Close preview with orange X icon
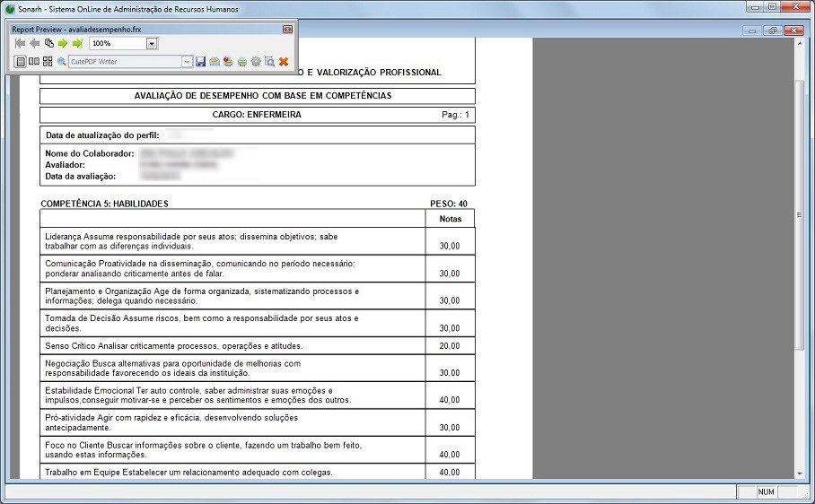The height and width of the screenshot is (504, 815). click(284, 62)
